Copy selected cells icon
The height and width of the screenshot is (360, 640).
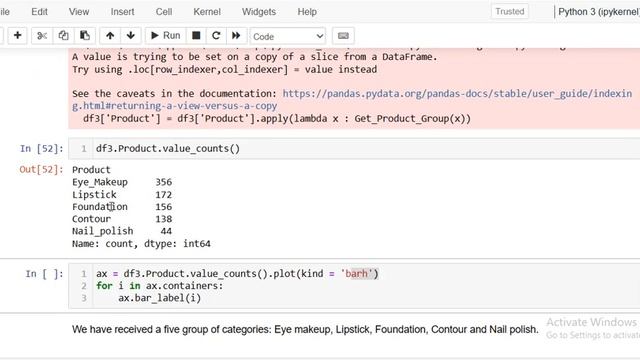[x=63, y=36]
